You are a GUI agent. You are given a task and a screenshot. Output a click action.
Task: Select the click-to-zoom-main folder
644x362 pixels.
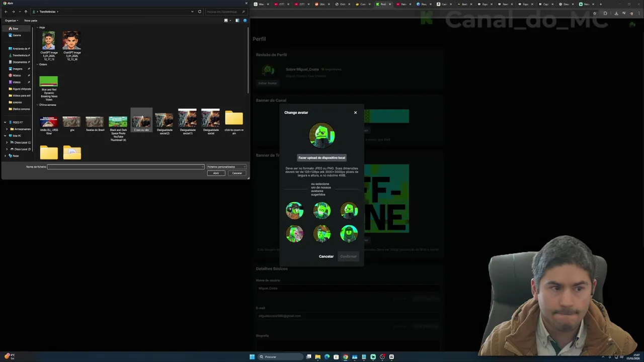234,123
